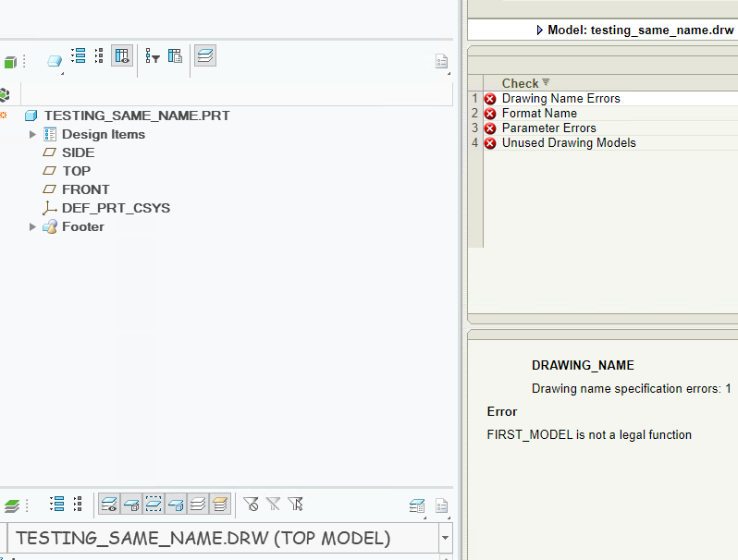This screenshot has height=560, width=738.
Task: Expand the Design Items tree node
Action: point(33,134)
